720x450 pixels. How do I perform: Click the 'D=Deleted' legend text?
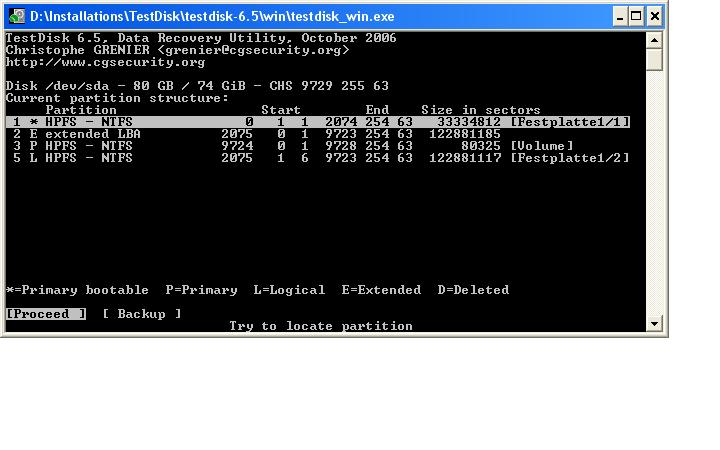point(473,290)
